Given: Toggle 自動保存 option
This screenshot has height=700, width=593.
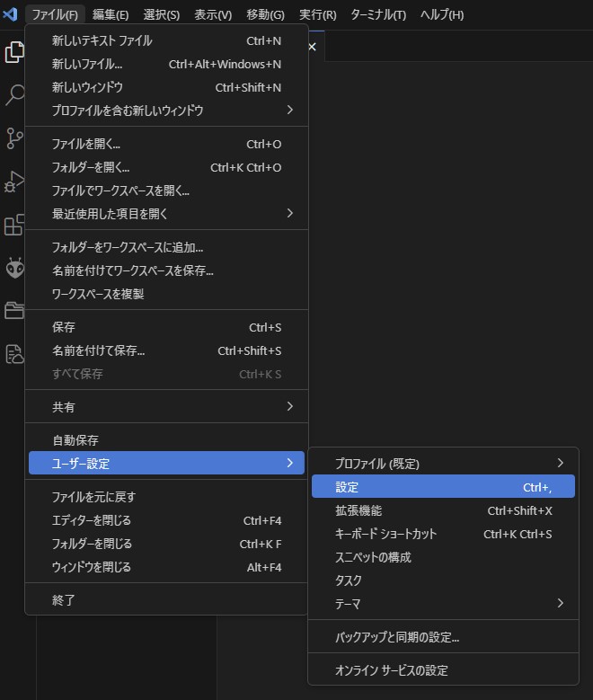Looking at the screenshot, I should pos(166,440).
